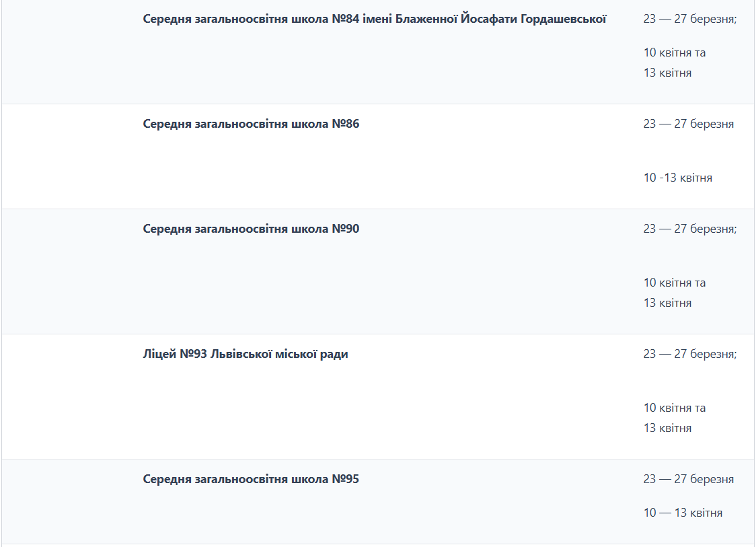Select the March dates for Ліцей №93
The height and width of the screenshot is (547, 756).
pyautogui.click(x=689, y=354)
